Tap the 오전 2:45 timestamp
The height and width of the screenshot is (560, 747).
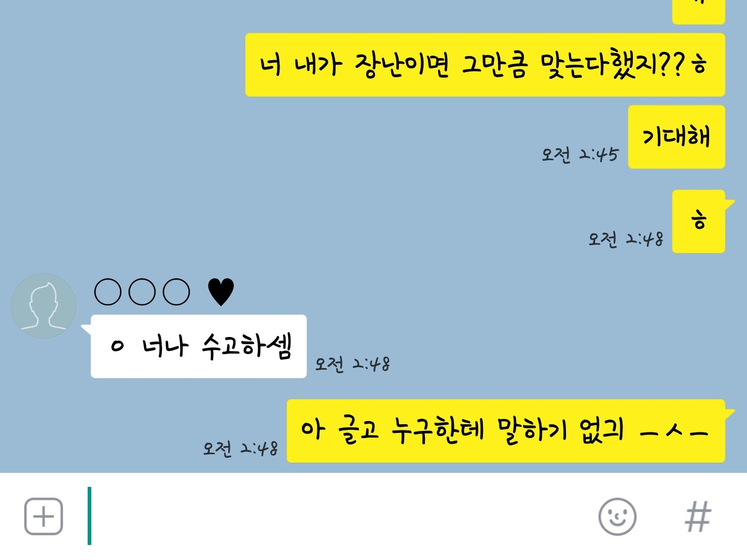click(580, 155)
